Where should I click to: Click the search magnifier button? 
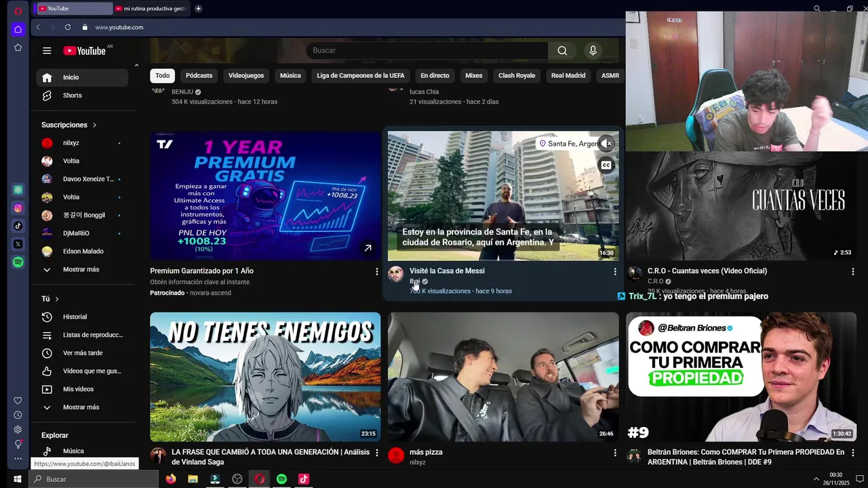[x=562, y=50]
